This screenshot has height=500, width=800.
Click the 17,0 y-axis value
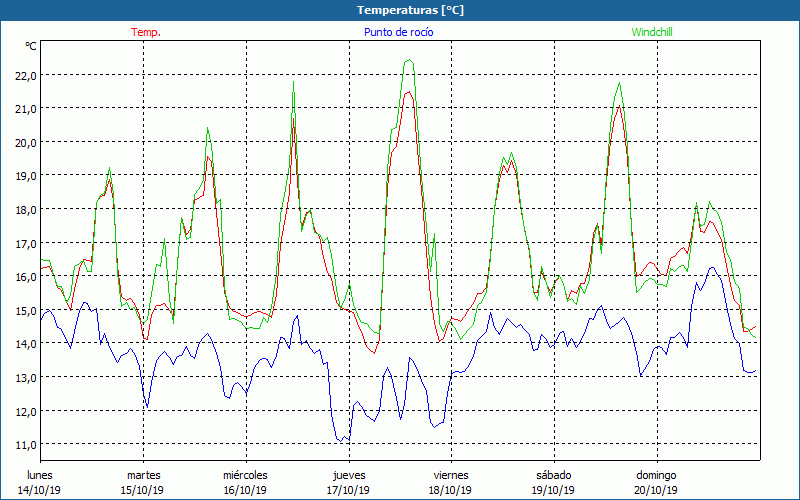[x=26, y=243]
